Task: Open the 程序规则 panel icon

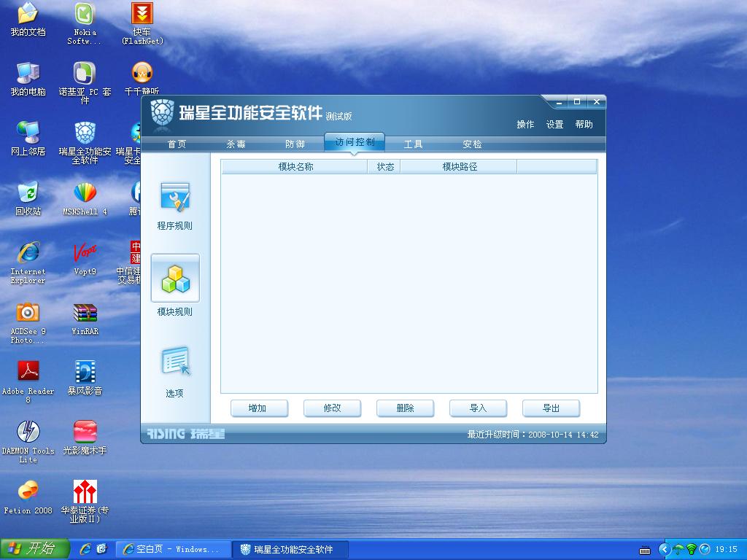Action: 175,197
